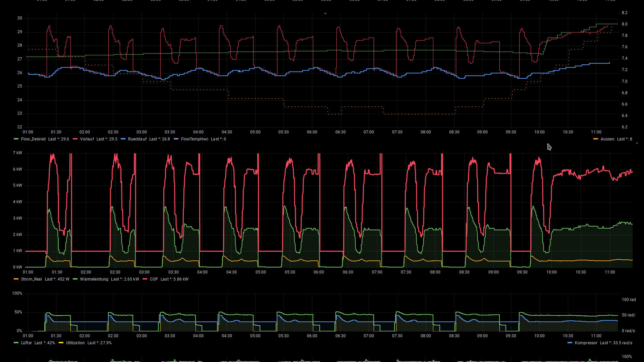The image size is (644, 362).
Task: Open color picker for Flow_Desired swatch
Action: pos(16,139)
